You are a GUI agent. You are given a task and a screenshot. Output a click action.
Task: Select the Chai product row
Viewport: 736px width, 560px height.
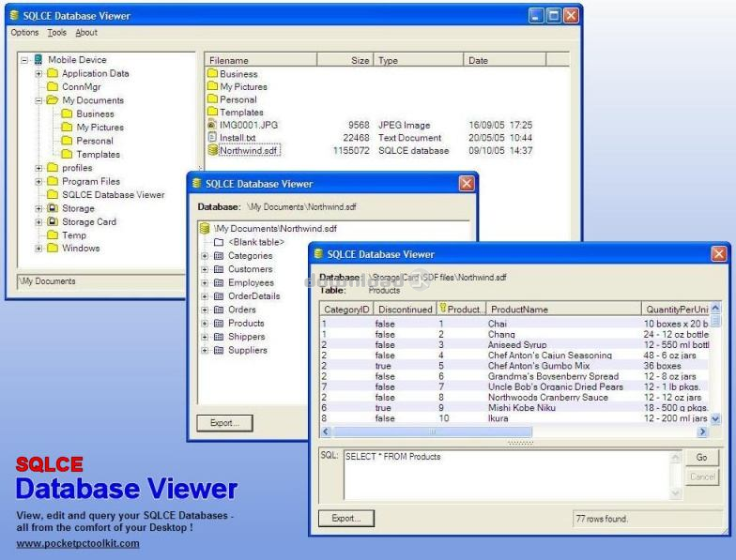tap(514, 324)
